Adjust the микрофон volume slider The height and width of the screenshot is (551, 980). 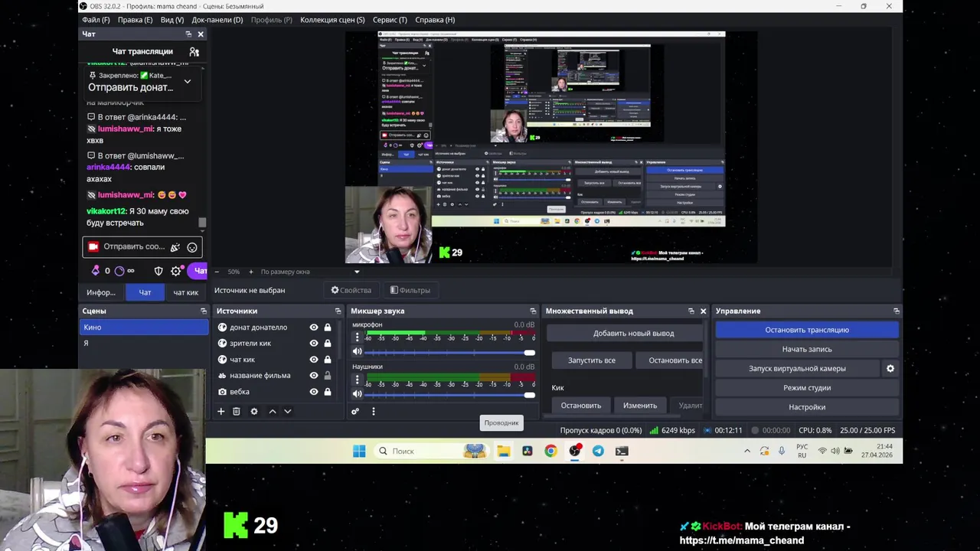coord(449,352)
